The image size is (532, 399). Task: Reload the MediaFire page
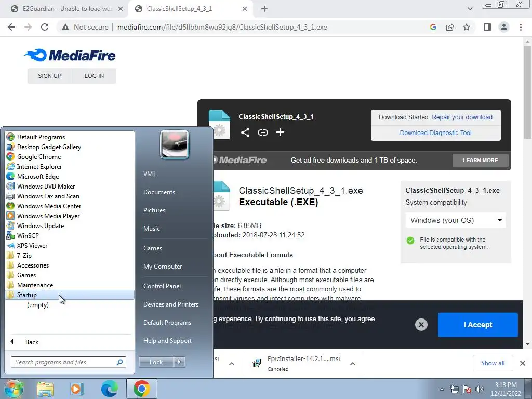click(45, 27)
